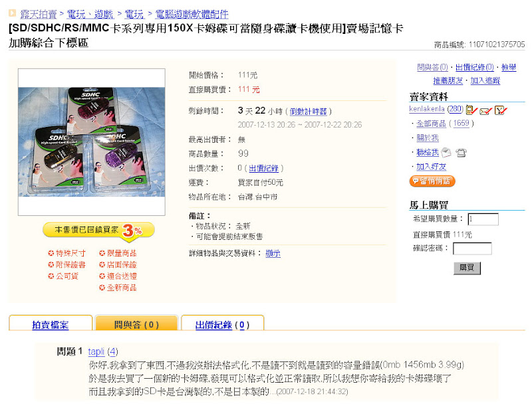Show detailed item info via 顯示 link
The image size is (532, 408).
(x=273, y=253)
